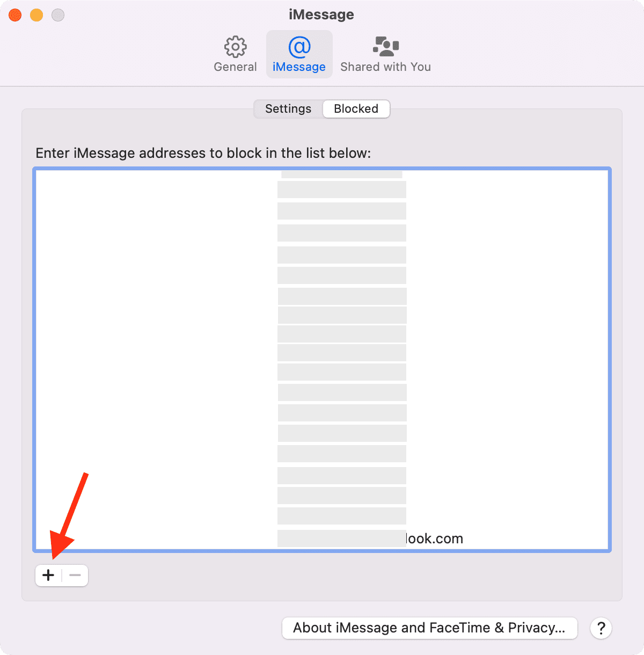Image resolution: width=644 pixels, height=655 pixels.
Task: Switch to the Settings segment
Action: [288, 108]
